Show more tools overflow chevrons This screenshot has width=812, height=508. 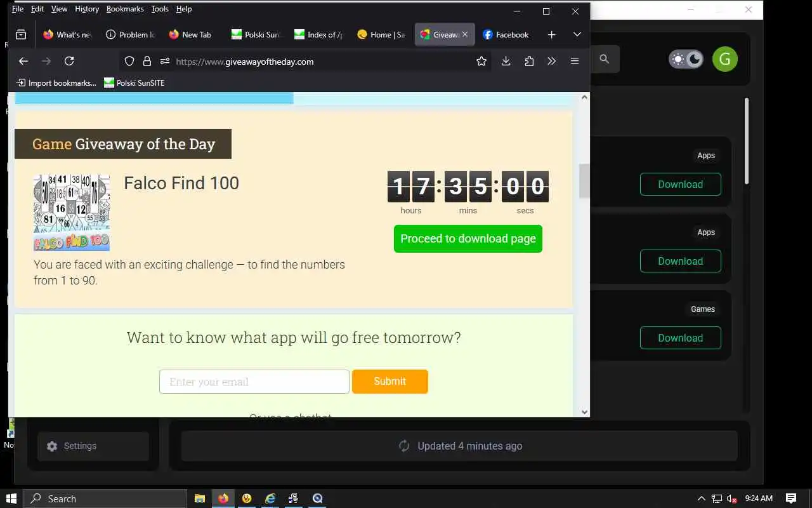(551, 61)
